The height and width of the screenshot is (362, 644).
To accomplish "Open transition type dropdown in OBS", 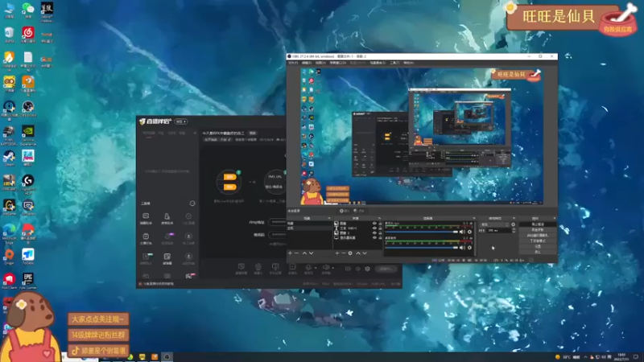I will [494, 224].
